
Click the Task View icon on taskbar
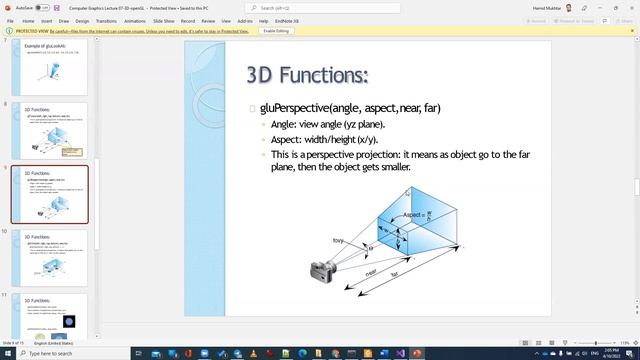coord(139,353)
